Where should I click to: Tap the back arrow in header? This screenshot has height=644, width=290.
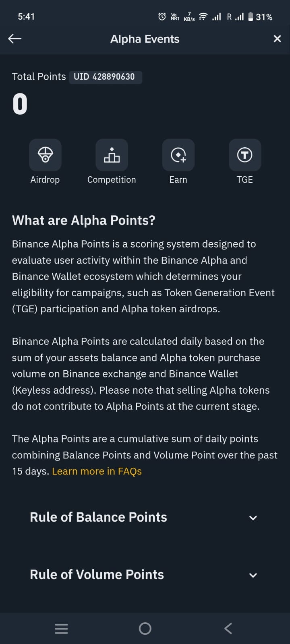point(15,39)
